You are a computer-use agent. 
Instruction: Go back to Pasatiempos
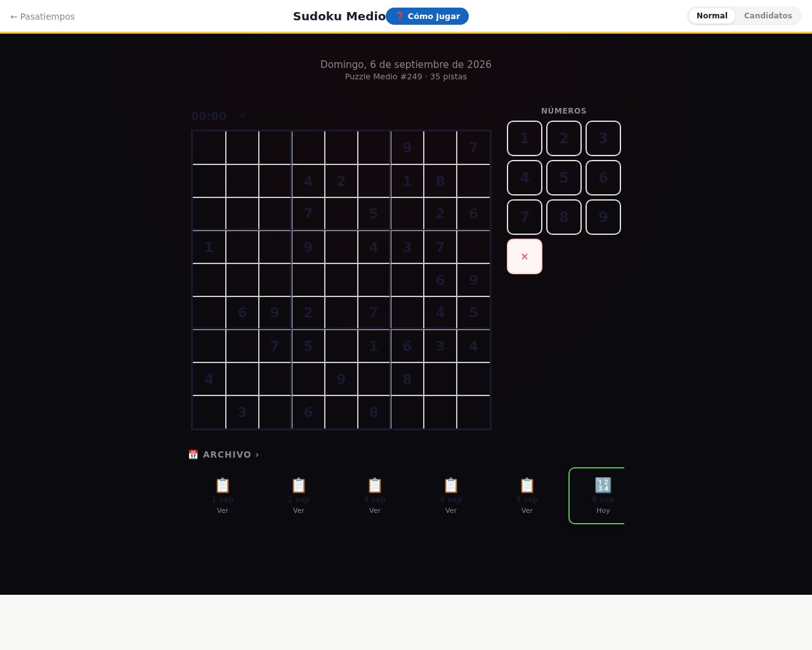click(43, 17)
